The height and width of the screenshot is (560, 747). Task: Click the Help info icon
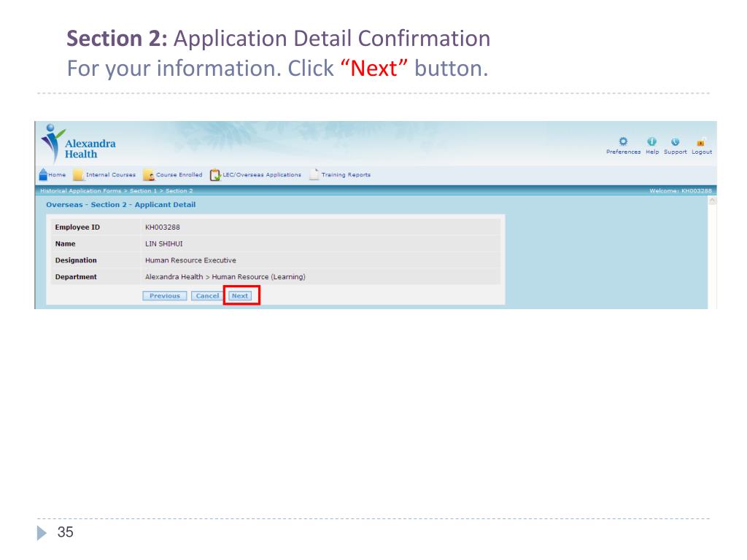(x=651, y=141)
